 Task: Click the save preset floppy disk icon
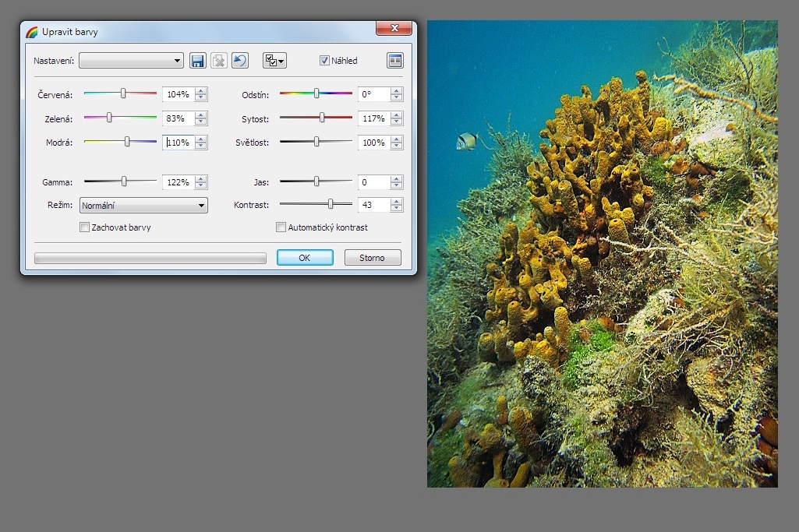point(198,61)
